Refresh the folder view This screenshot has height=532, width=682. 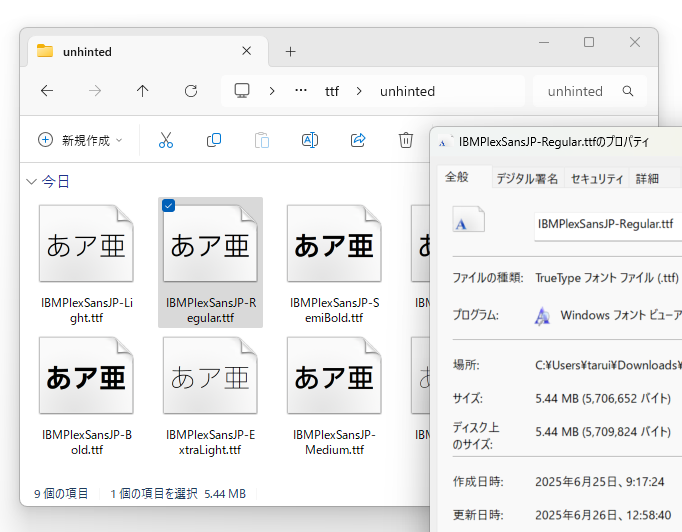191,91
